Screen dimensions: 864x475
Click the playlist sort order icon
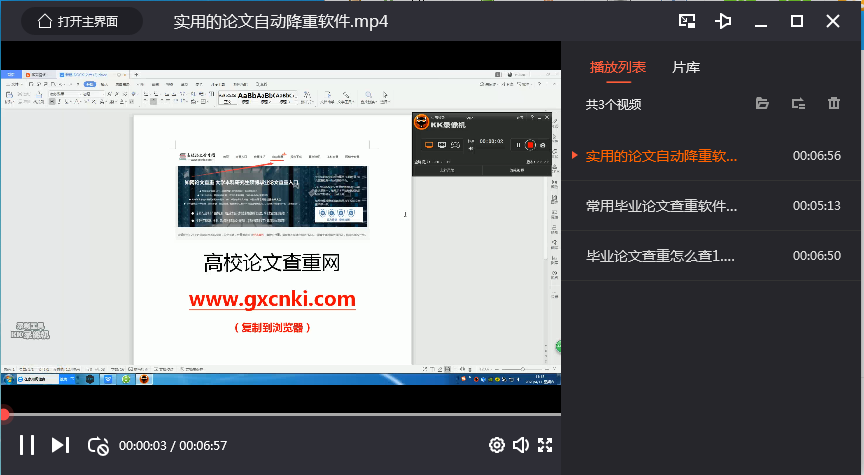pyautogui.click(x=798, y=103)
